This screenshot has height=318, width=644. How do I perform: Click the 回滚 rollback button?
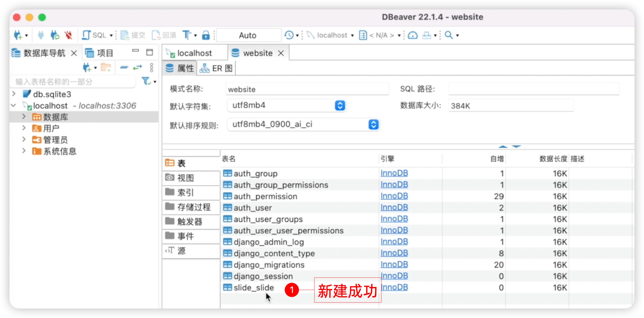pos(164,35)
